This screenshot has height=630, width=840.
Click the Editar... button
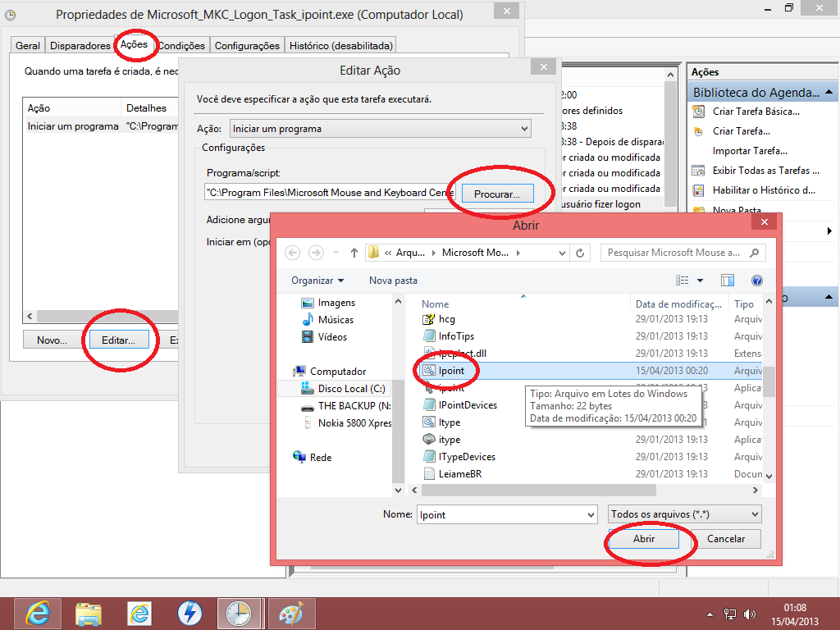[118, 340]
